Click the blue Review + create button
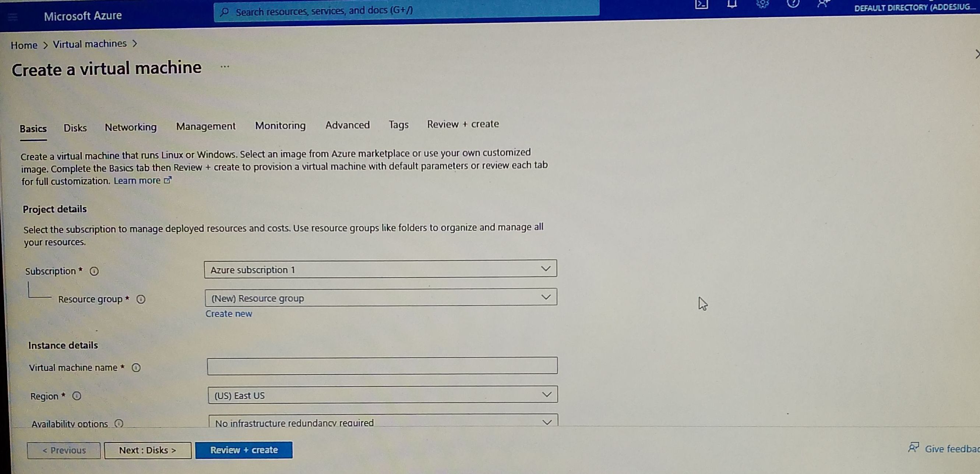 coord(244,450)
